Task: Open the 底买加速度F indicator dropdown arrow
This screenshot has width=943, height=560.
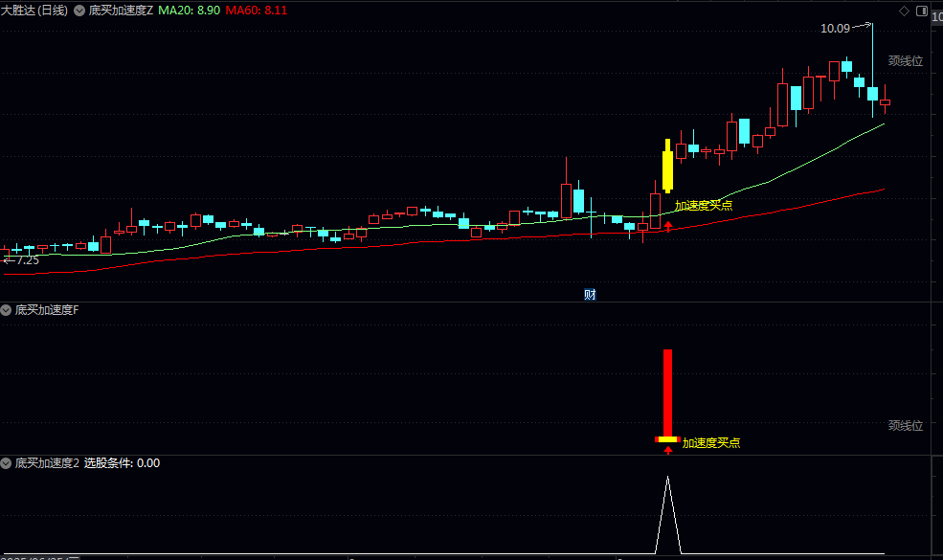Action: pyautogui.click(x=6, y=310)
